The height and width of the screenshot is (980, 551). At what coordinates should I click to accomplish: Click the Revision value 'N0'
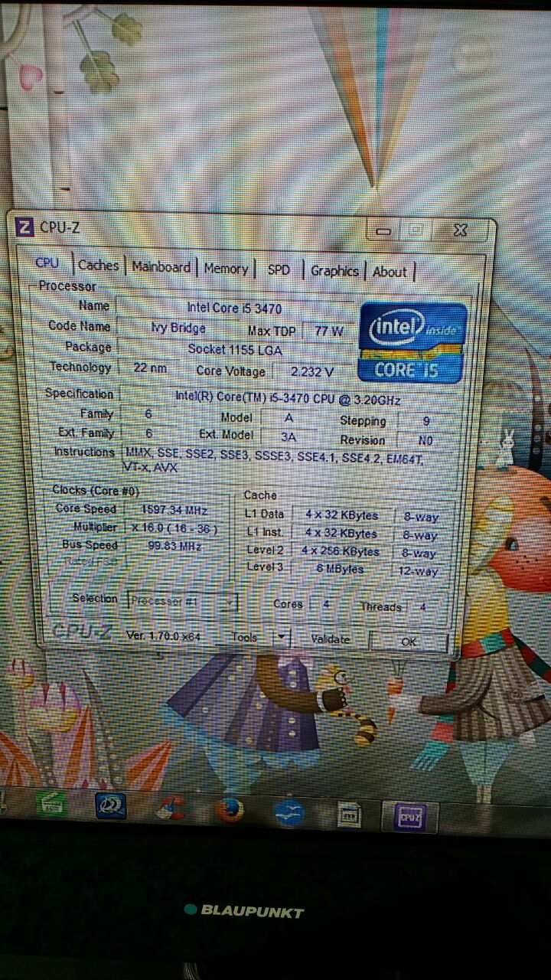pyautogui.click(x=426, y=440)
